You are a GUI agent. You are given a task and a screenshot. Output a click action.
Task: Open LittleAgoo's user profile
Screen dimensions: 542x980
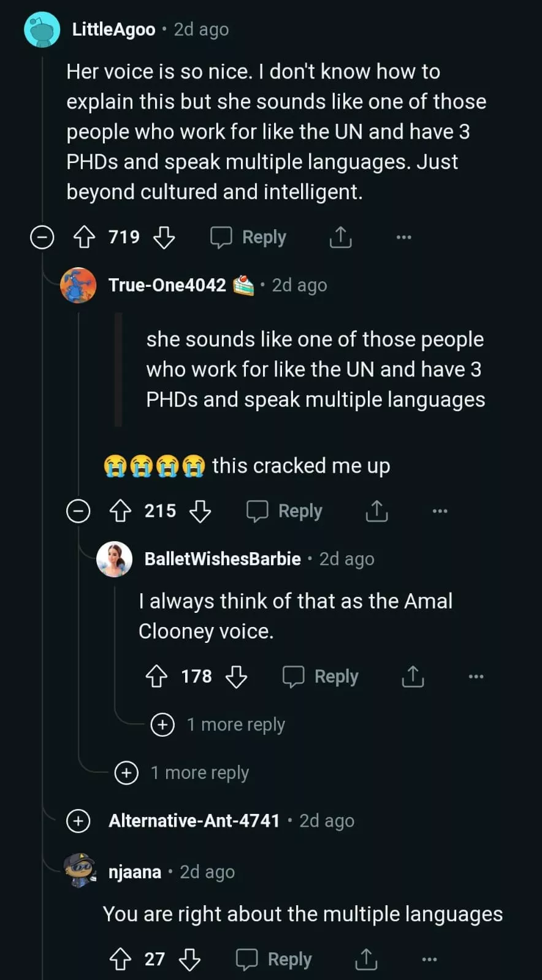point(113,29)
